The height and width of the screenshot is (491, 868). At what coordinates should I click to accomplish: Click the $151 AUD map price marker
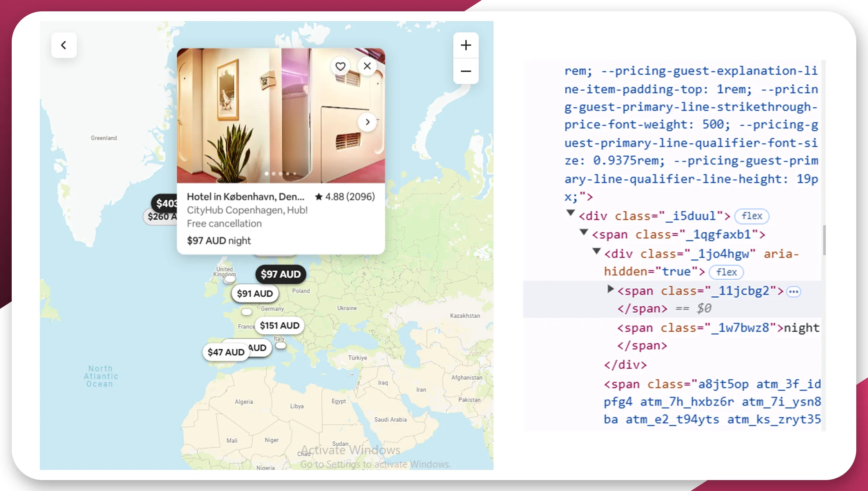[279, 325]
